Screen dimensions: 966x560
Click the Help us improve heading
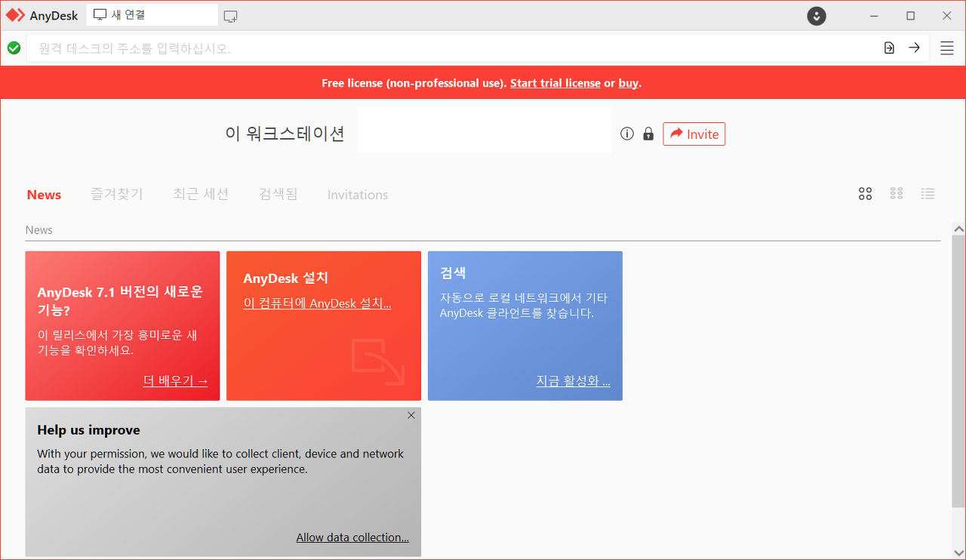88,430
